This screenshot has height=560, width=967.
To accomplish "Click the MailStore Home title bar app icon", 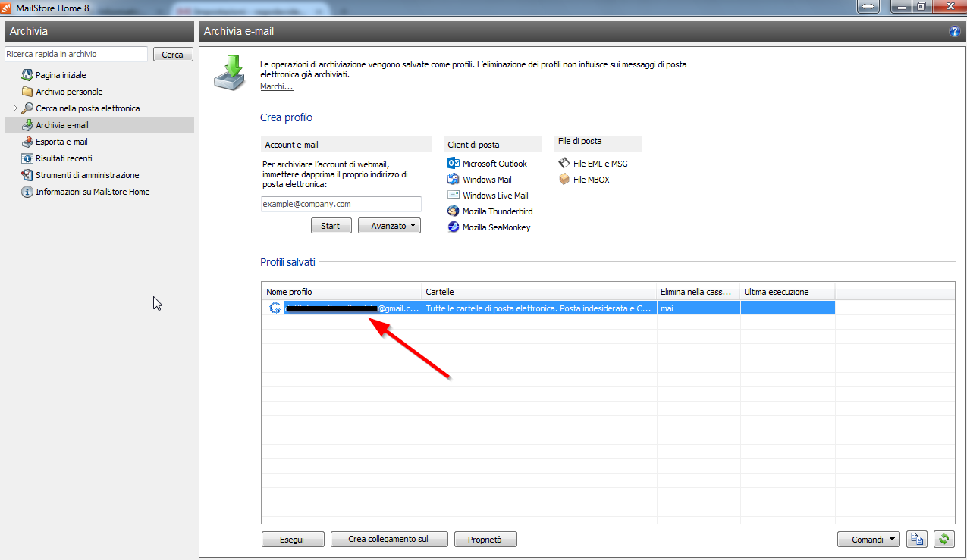I will point(8,7).
